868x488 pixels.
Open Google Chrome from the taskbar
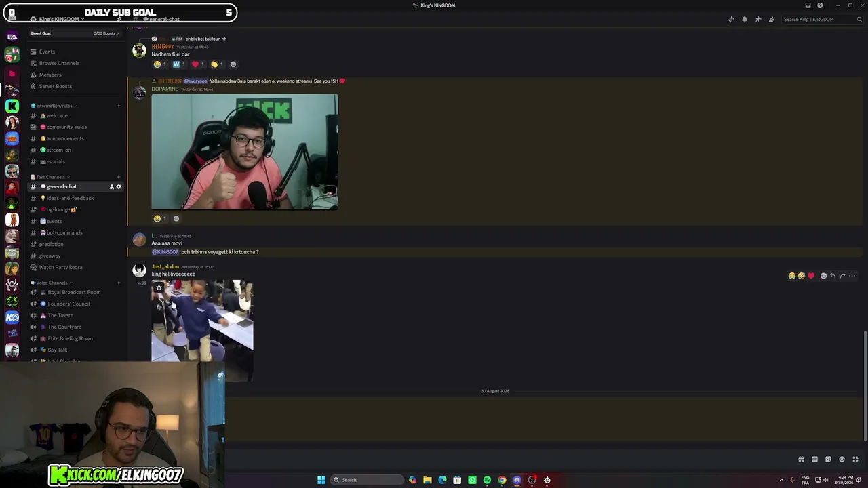tap(502, 480)
